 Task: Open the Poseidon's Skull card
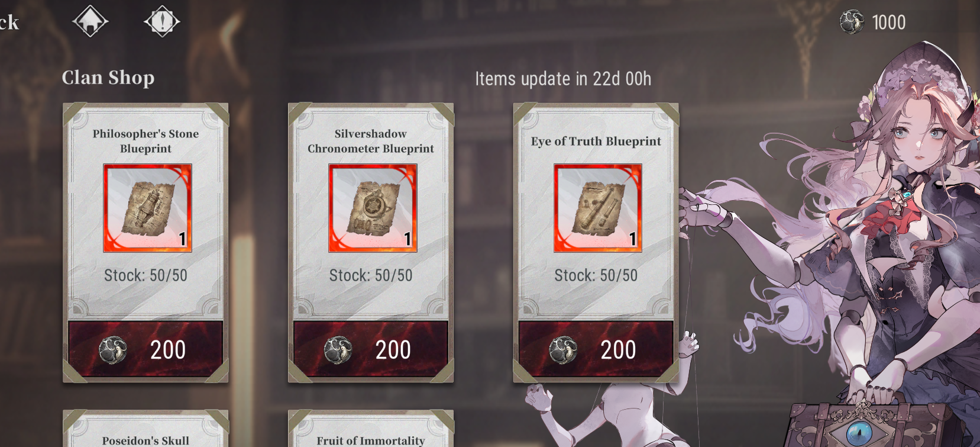point(145,429)
